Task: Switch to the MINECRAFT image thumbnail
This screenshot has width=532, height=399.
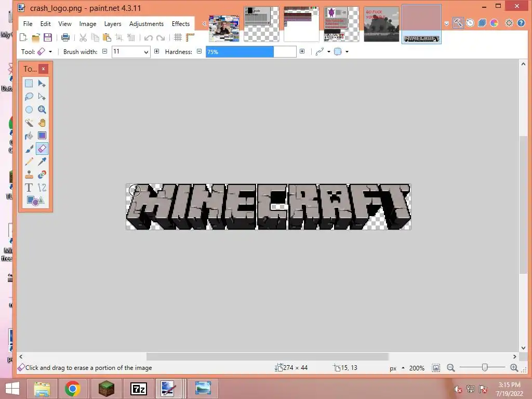Action: 421,24
